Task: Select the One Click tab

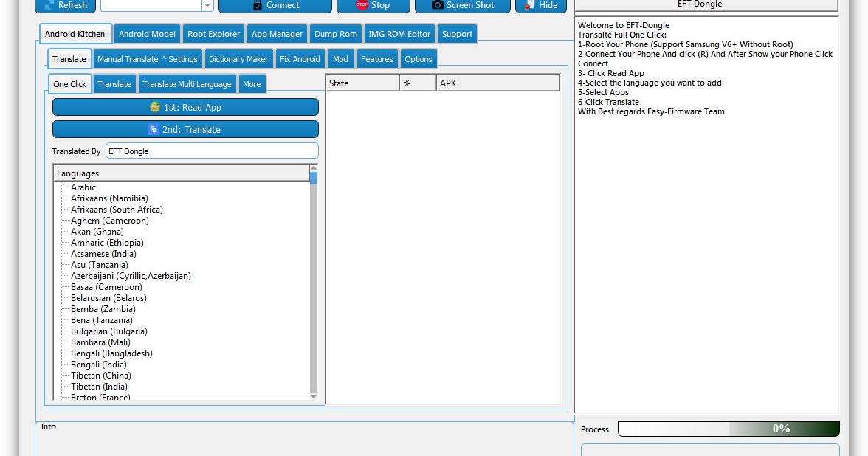Action: coord(69,84)
